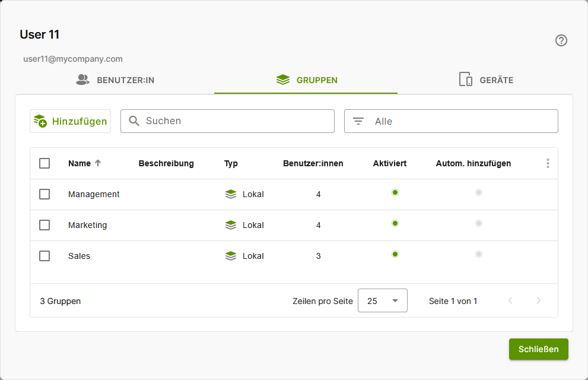The image size is (588, 380).
Task: Click the filter lines icon
Action: point(358,121)
